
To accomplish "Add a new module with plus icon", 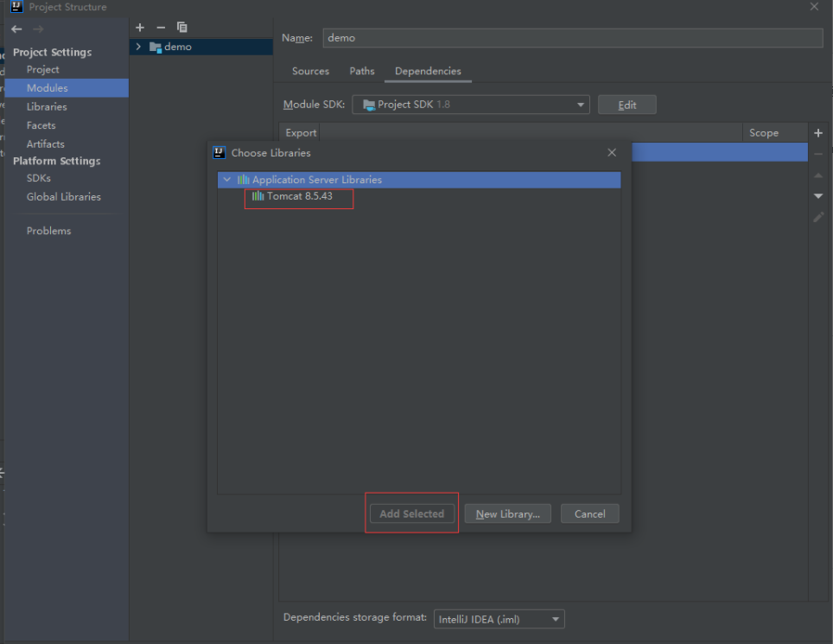I will [x=140, y=27].
